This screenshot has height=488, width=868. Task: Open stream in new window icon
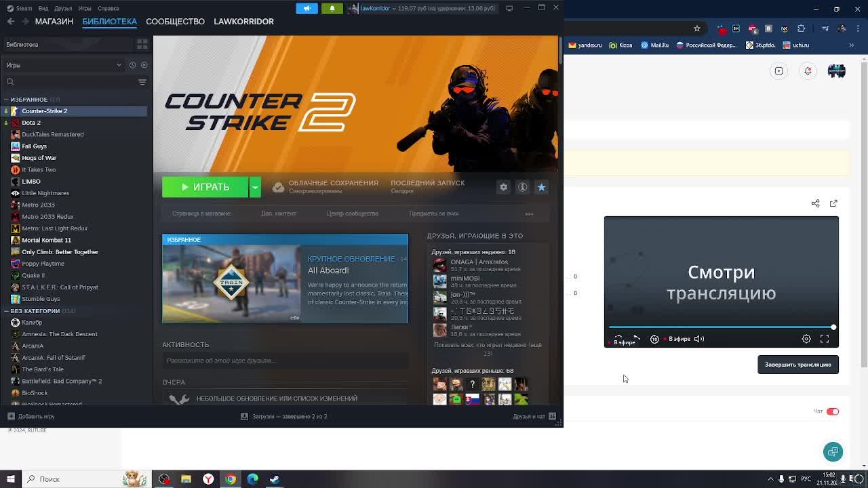(x=833, y=203)
